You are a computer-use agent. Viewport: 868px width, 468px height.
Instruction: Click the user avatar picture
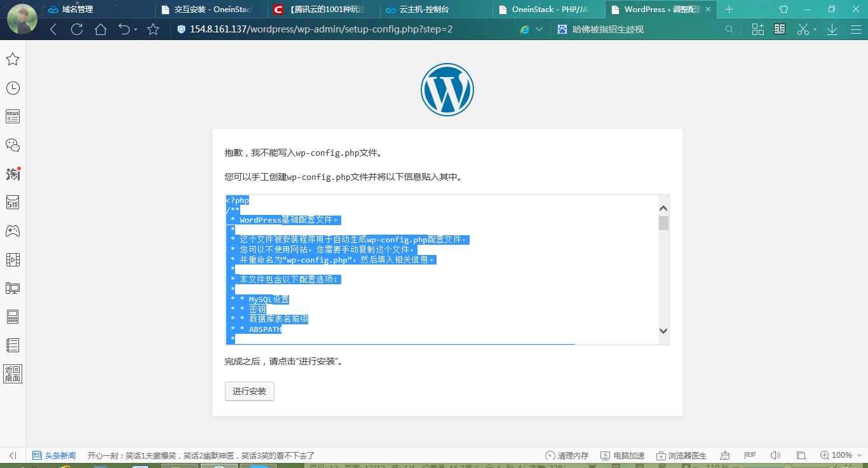(x=22, y=19)
